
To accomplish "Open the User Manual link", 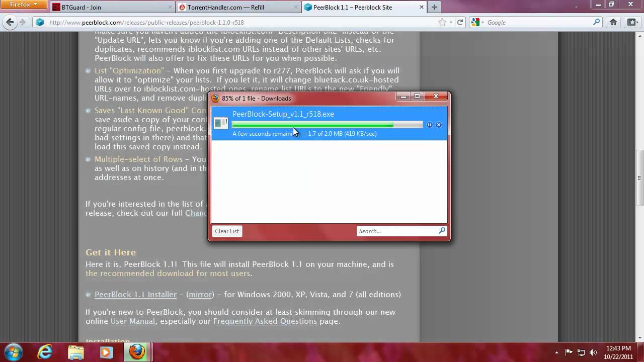I will pos(133,321).
